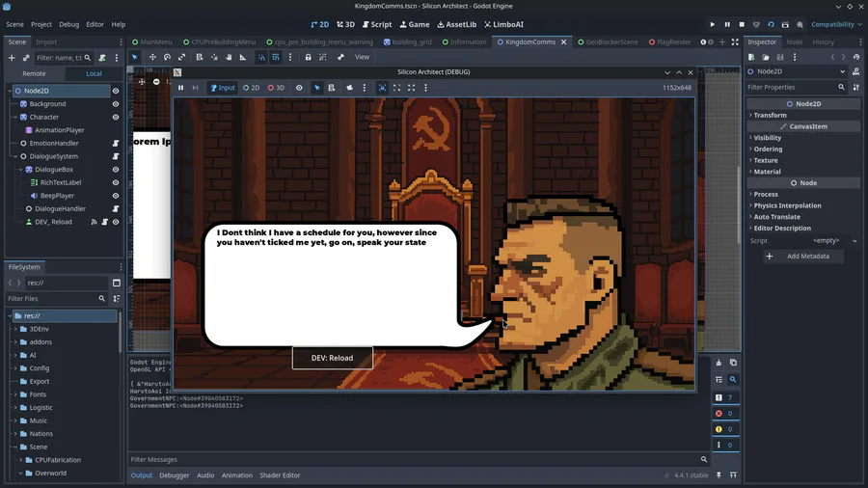
Task: Focus the Filter Properties field
Action: (797, 88)
